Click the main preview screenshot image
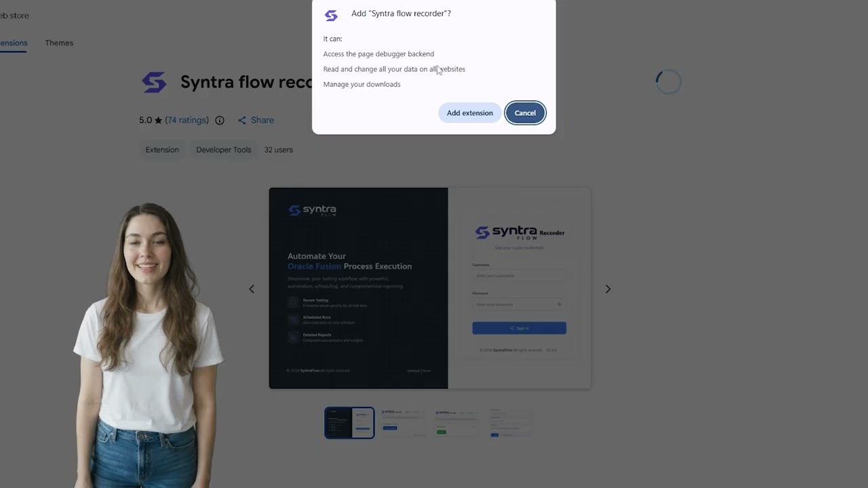 tap(430, 288)
